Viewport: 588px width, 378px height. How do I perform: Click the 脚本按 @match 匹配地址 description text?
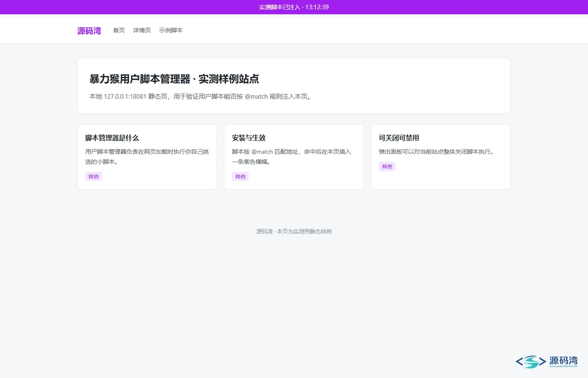click(291, 157)
